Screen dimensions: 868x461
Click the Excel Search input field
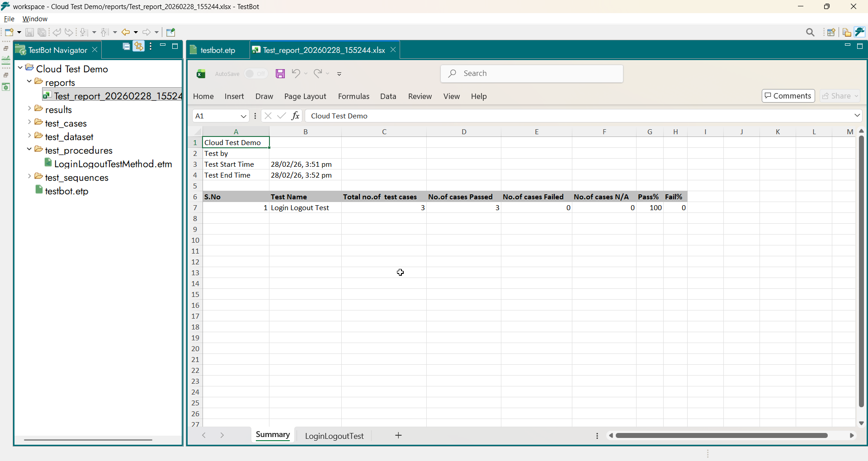click(x=532, y=74)
